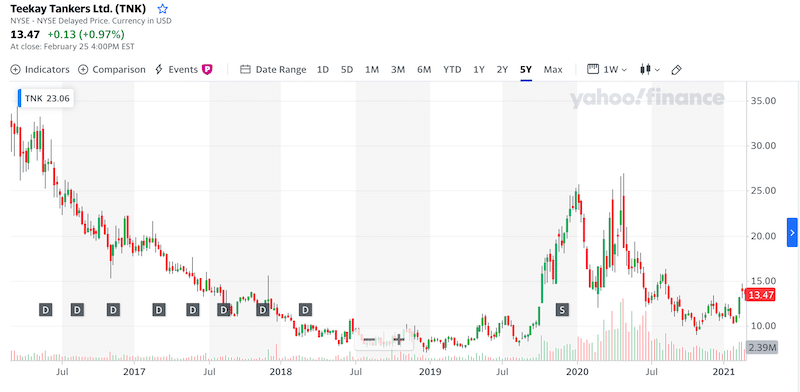Image resolution: width=800 pixels, height=392 pixels.
Task: Select the Max time range
Action: tap(553, 69)
